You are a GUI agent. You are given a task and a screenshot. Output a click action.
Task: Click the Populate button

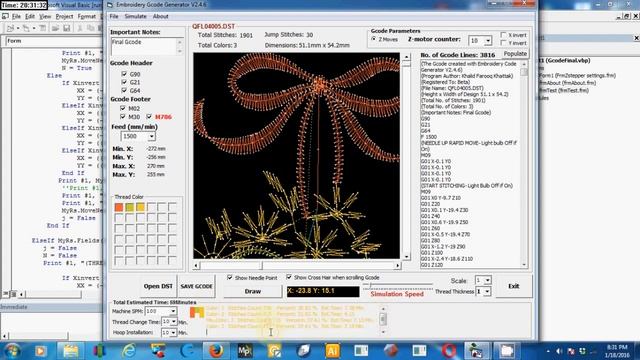pos(515,53)
